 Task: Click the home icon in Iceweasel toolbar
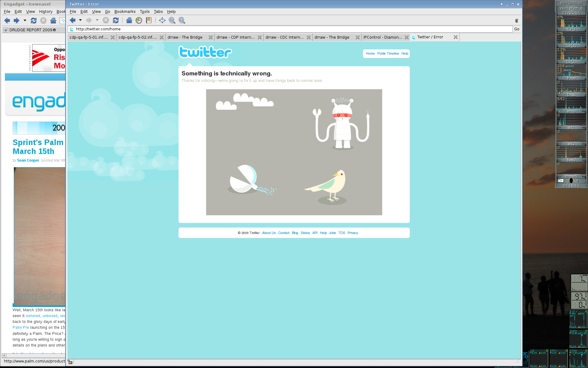click(53, 21)
